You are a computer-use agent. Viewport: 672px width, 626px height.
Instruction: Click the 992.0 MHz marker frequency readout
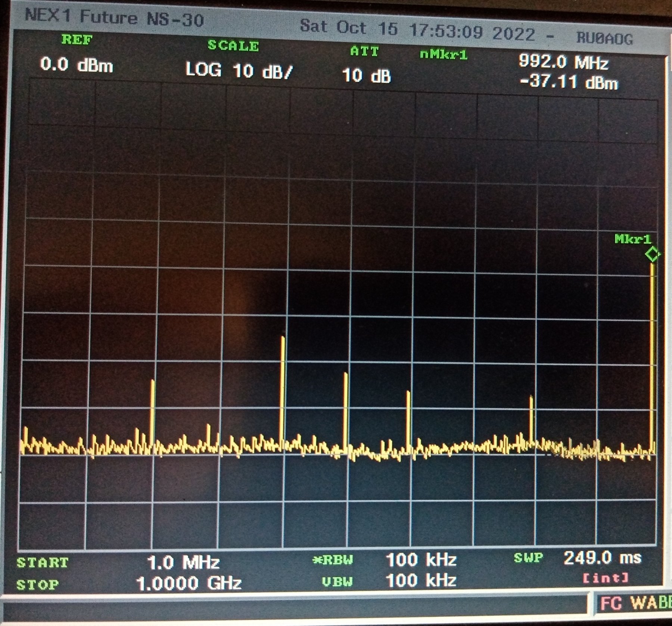tap(563, 62)
